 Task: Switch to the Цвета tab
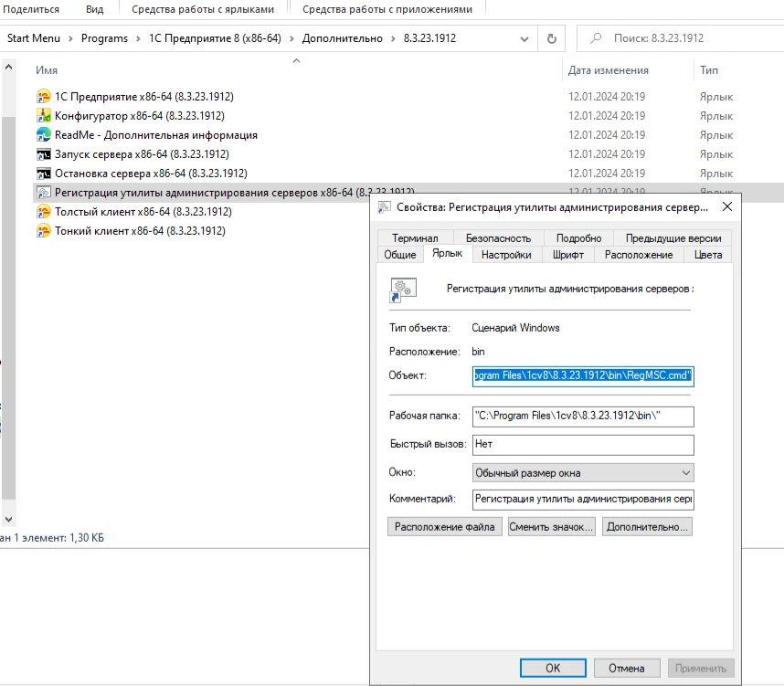(708, 255)
